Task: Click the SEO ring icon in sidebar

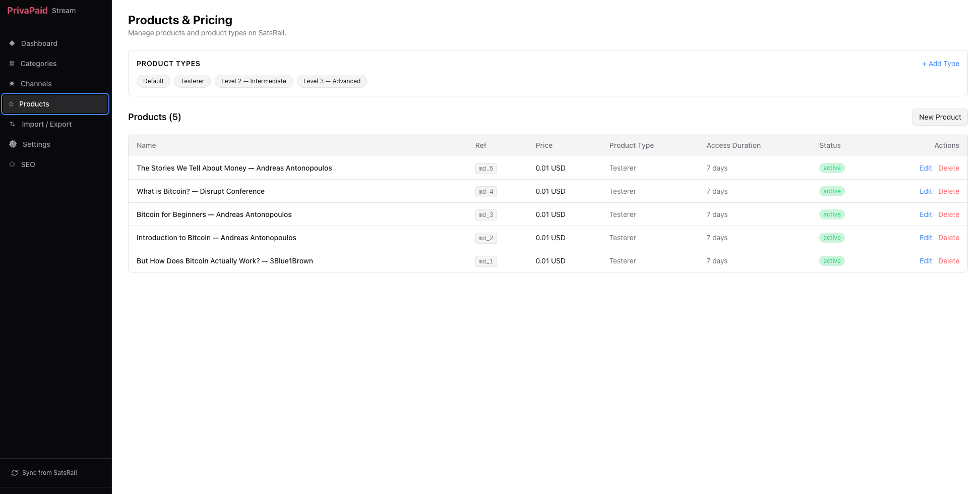Action: [x=12, y=164]
